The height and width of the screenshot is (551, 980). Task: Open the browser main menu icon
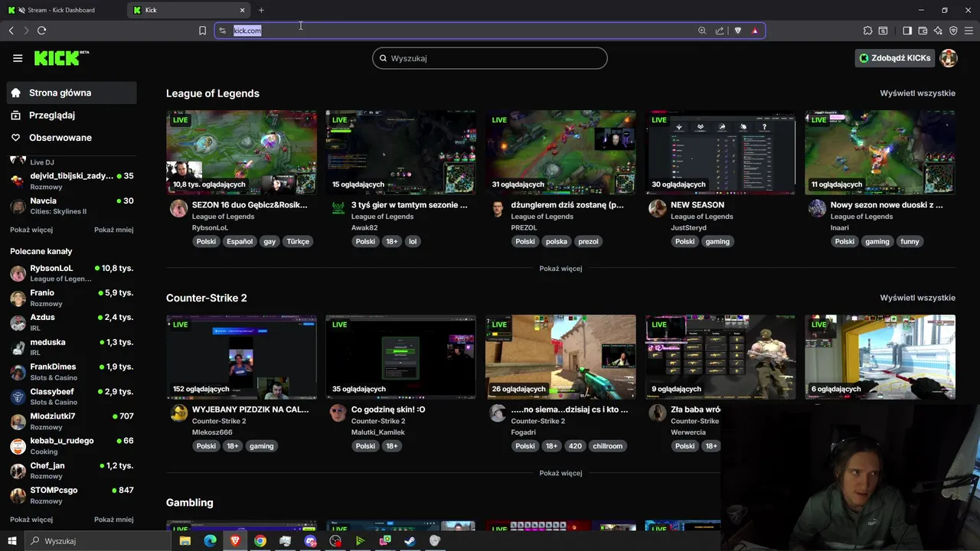click(x=969, y=31)
